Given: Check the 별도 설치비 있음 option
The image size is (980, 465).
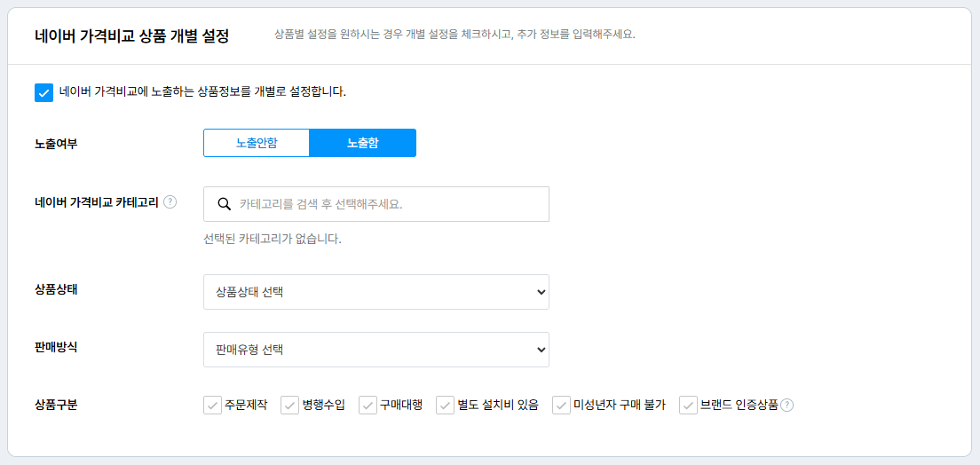Looking at the screenshot, I should [446, 405].
